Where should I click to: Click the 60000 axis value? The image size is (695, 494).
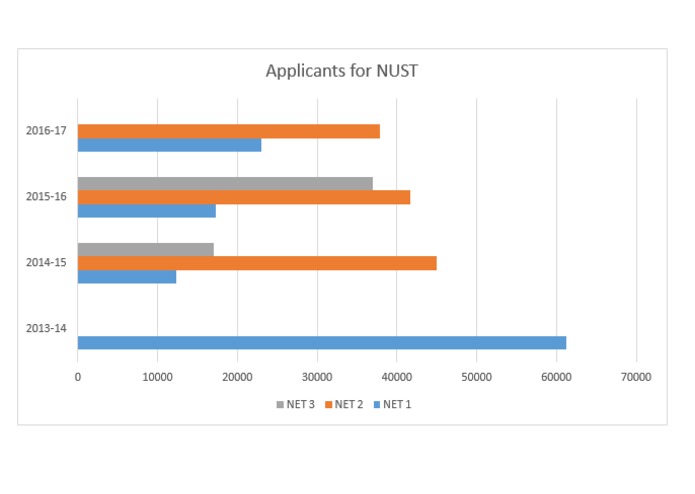pyautogui.click(x=556, y=377)
